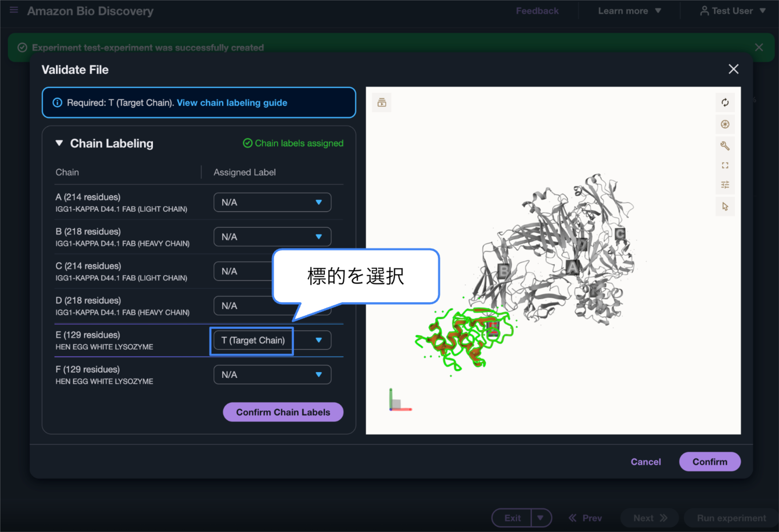Click the 'F (129 residues)' chain text

87,369
